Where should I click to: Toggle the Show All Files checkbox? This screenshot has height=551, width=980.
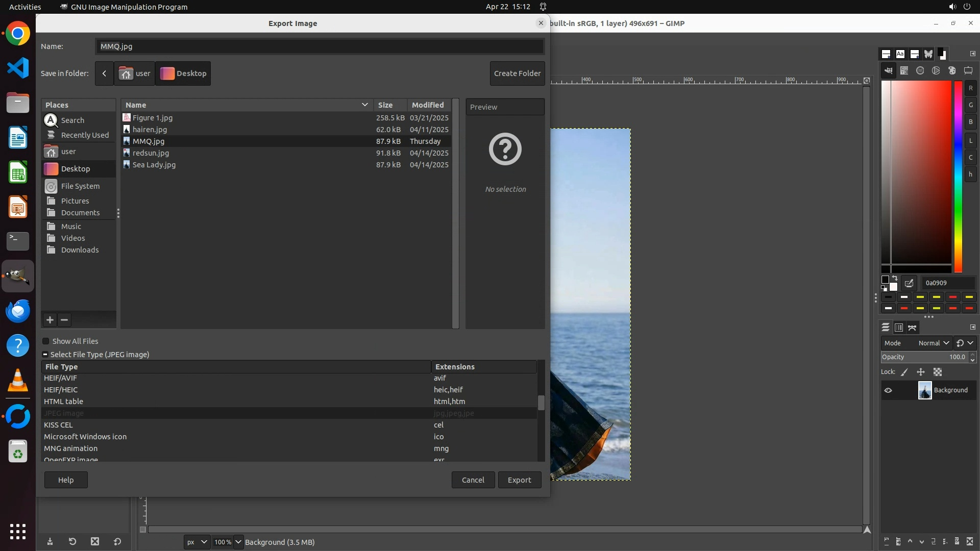coord(46,341)
